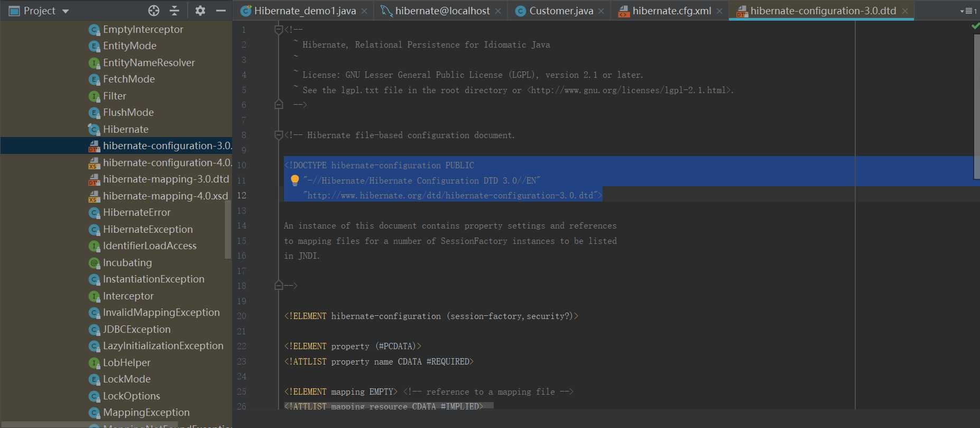This screenshot has height=428, width=980.
Task: Click line number 12 in the gutter
Action: coord(242,196)
